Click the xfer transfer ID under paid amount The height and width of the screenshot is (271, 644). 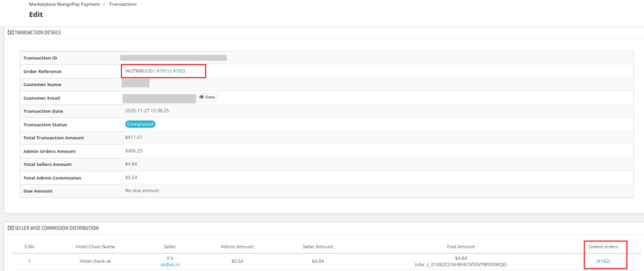click(460, 265)
